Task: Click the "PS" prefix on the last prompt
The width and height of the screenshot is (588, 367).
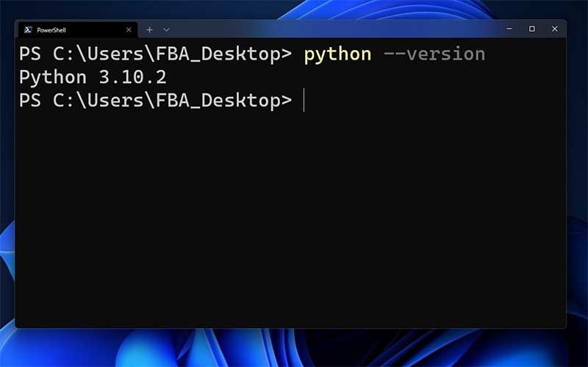Action: [30, 100]
